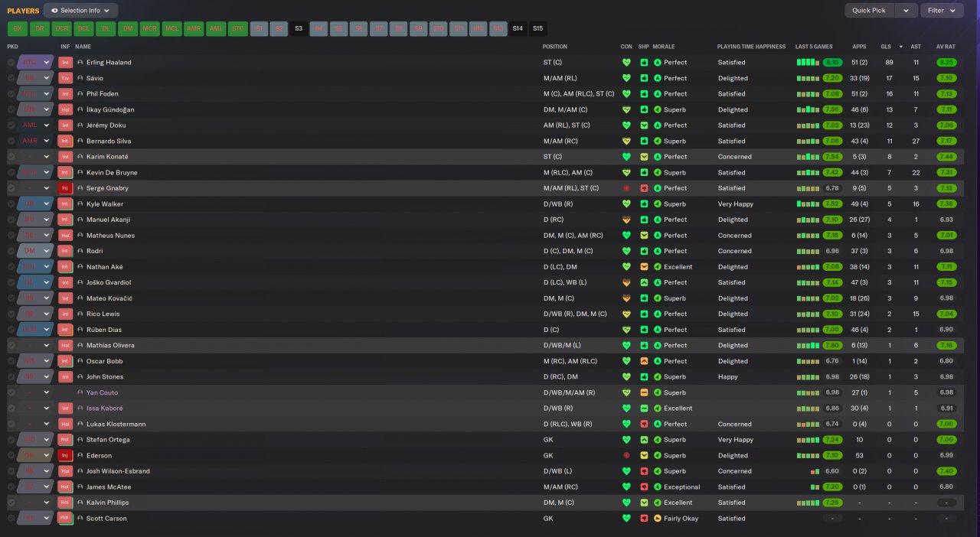The width and height of the screenshot is (980, 537).
Task: Open position dropdown for Karim Konaté
Action: tap(46, 157)
